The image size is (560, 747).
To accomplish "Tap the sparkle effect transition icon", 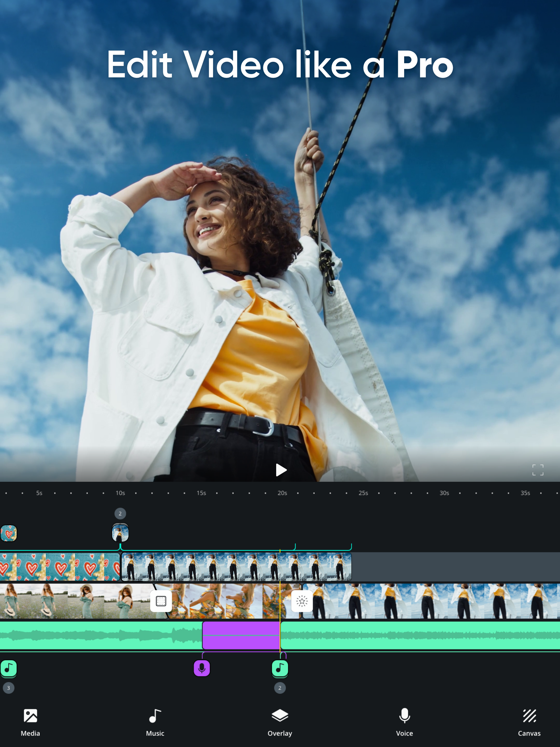I will click(x=302, y=601).
